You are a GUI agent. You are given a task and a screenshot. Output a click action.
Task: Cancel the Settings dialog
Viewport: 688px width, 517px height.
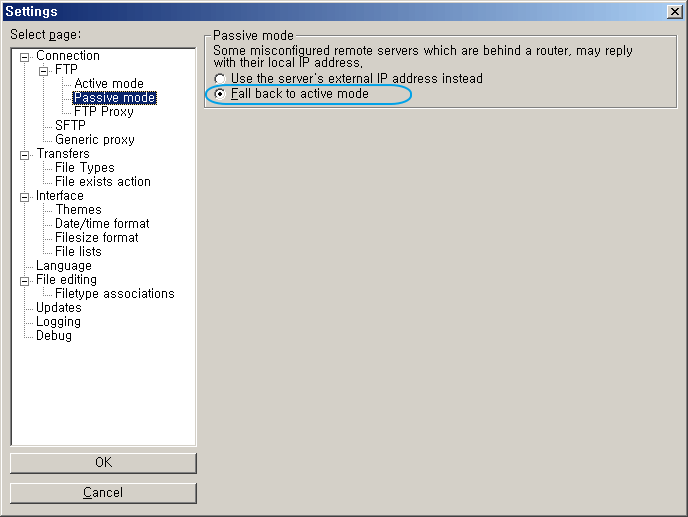(x=104, y=493)
